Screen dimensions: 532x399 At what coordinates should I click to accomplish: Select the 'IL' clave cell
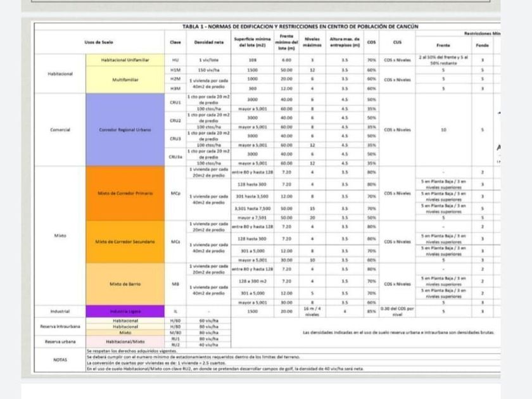[x=175, y=311]
